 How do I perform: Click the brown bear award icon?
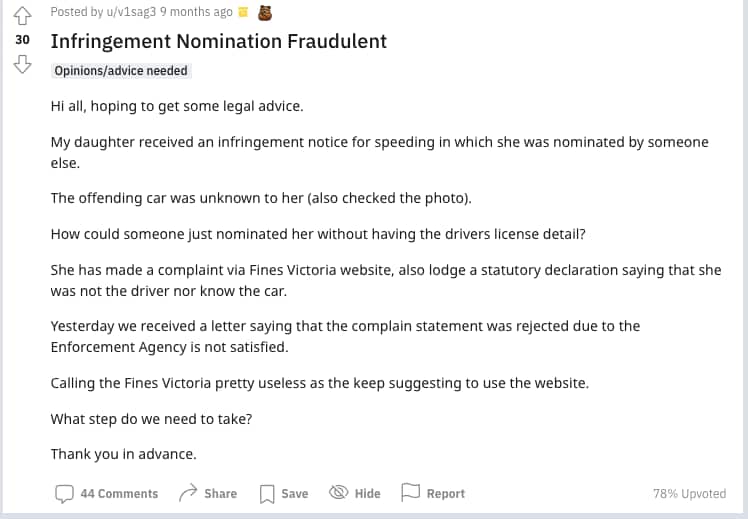click(265, 12)
